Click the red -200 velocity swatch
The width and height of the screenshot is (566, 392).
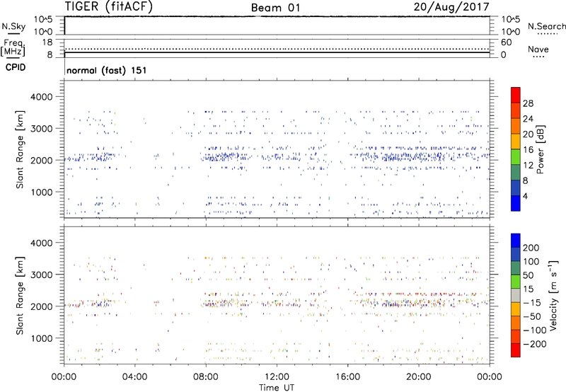pyautogui.click(x=516, y=350)
